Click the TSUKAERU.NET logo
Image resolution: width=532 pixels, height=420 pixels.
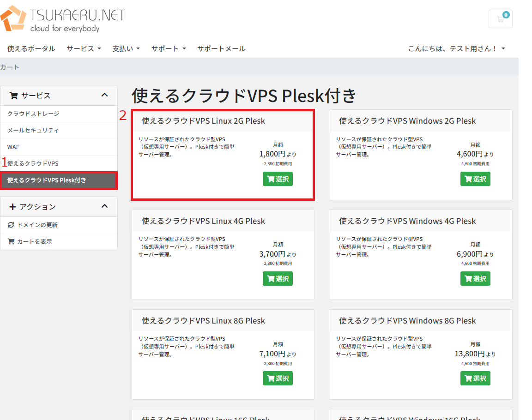point(63,19)
